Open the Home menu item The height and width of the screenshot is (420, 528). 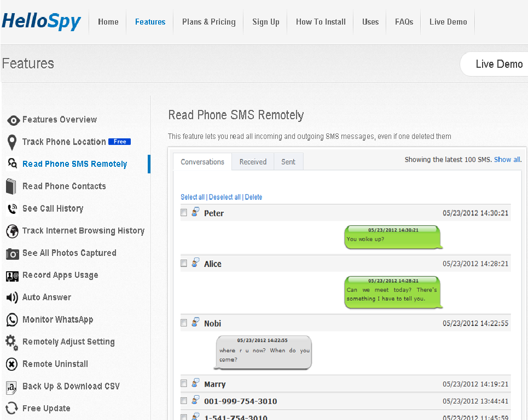coord(108,22)
